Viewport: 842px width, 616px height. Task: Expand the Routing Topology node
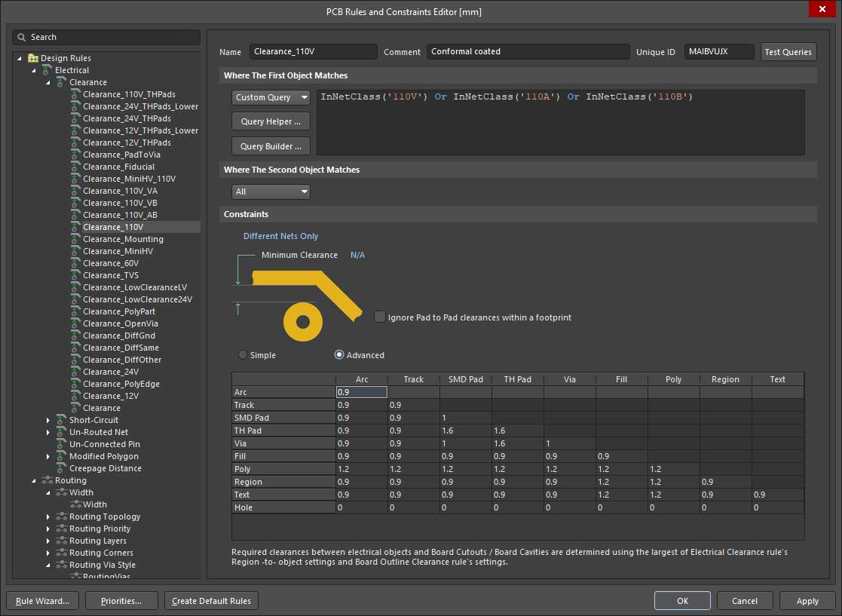click(48, 516)
